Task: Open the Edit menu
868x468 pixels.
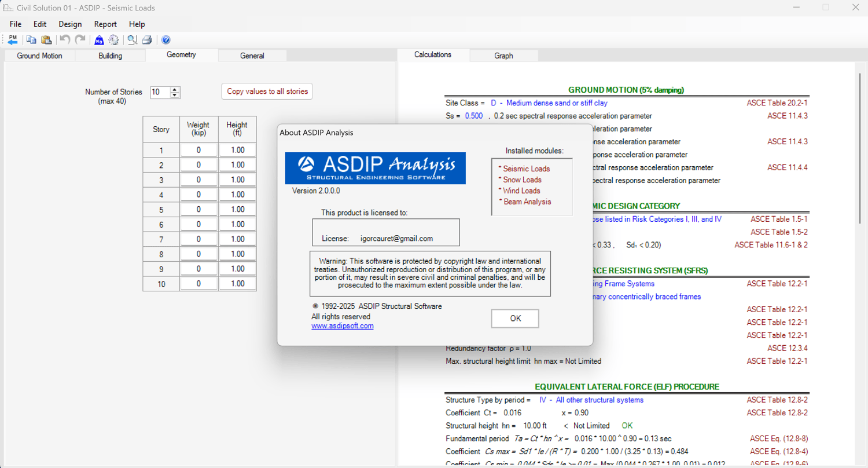Action: [x=40, y=24]
